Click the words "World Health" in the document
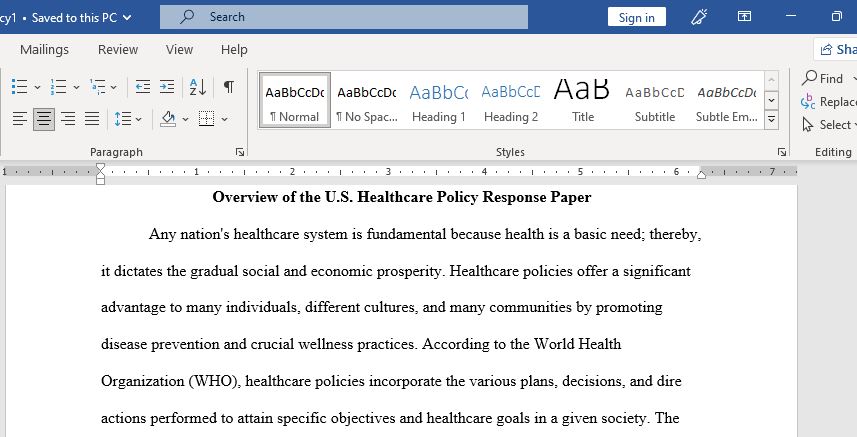This screenshot has height=437, width=857. click(x=578, y=344)
